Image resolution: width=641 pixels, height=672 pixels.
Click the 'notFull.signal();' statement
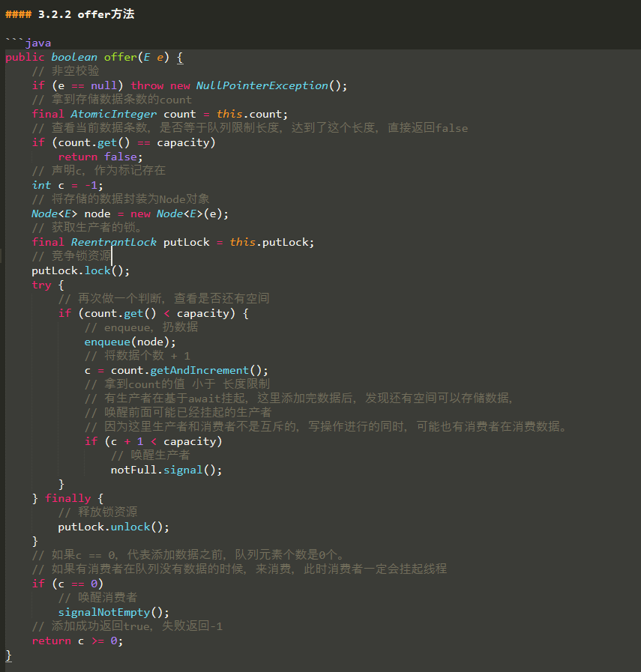pos(166,470)
